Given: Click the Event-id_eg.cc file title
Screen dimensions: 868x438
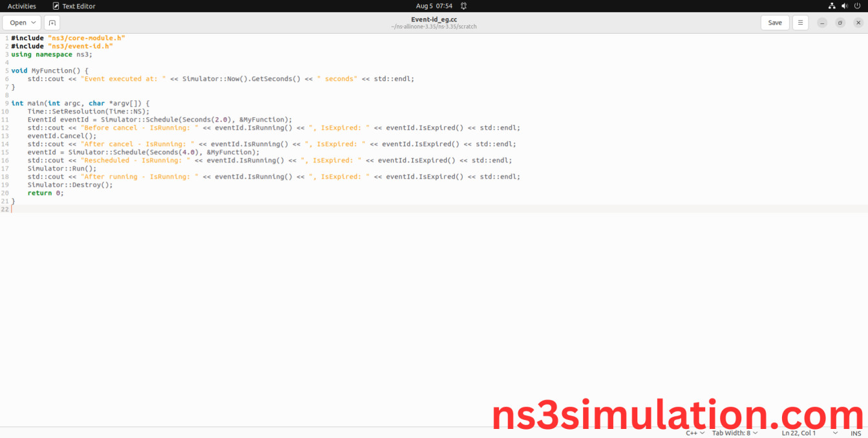Looking at the screenshot, I should point(434,19).
